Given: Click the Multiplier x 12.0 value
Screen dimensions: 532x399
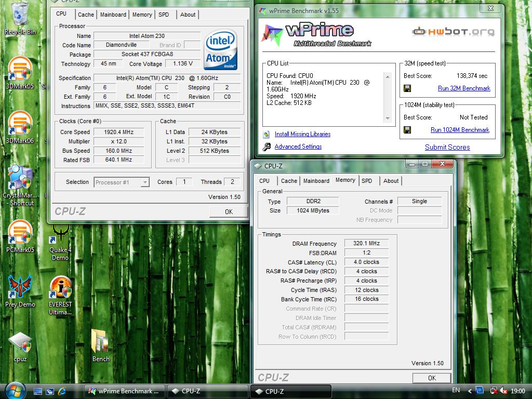Looking at the screenshot, I should click(119, 141).
